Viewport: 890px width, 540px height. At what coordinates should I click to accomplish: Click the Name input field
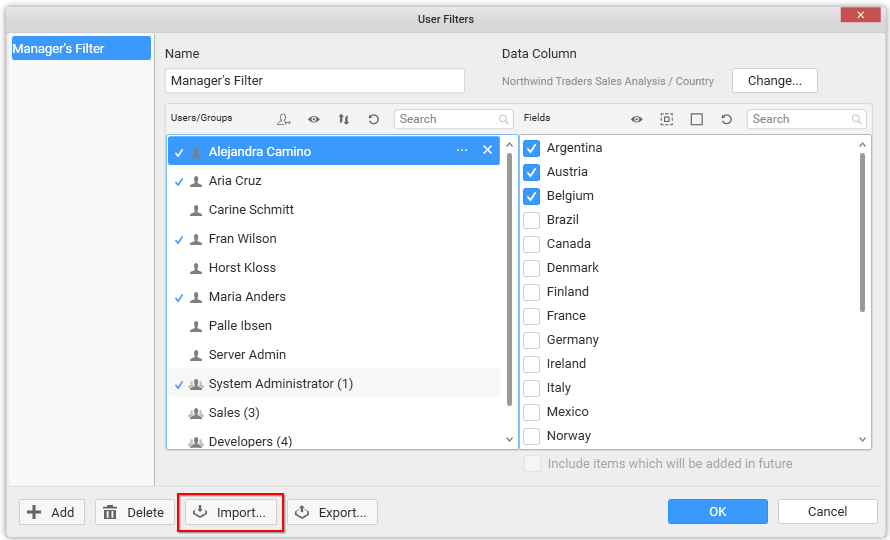tap(314, 81)
